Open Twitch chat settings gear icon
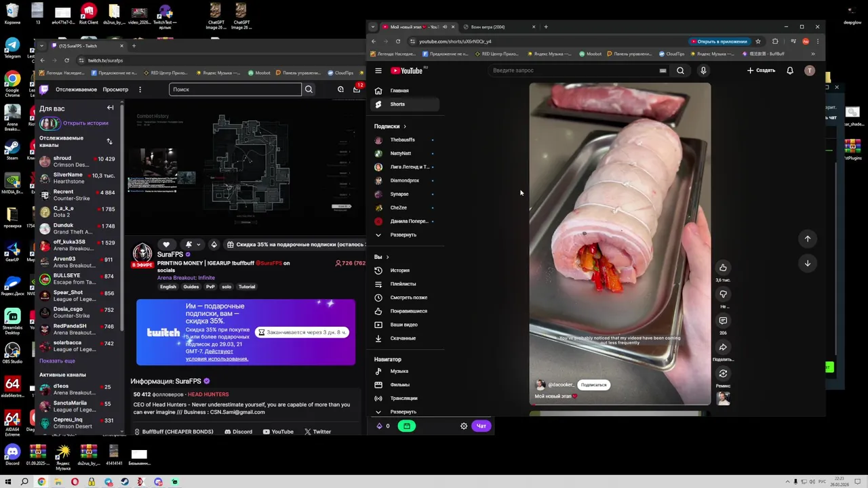 tap(464, 426)
